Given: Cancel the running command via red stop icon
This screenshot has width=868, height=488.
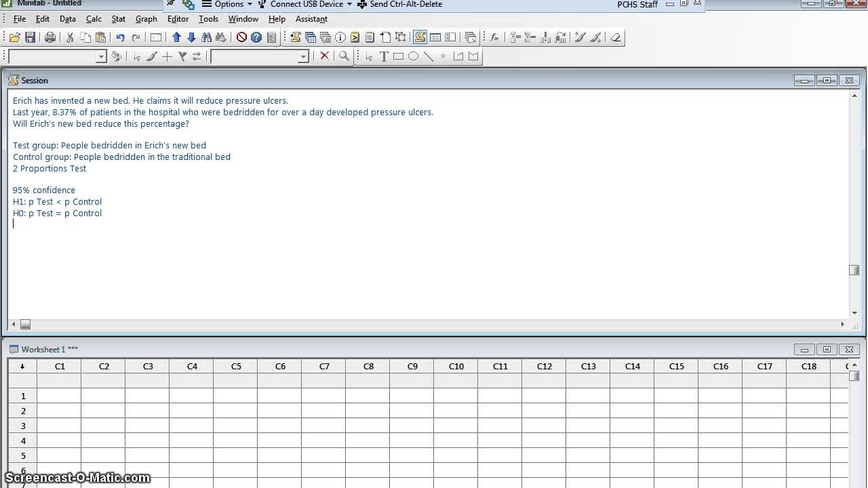Looking at the screenshot, I should [x=241, y=38].
